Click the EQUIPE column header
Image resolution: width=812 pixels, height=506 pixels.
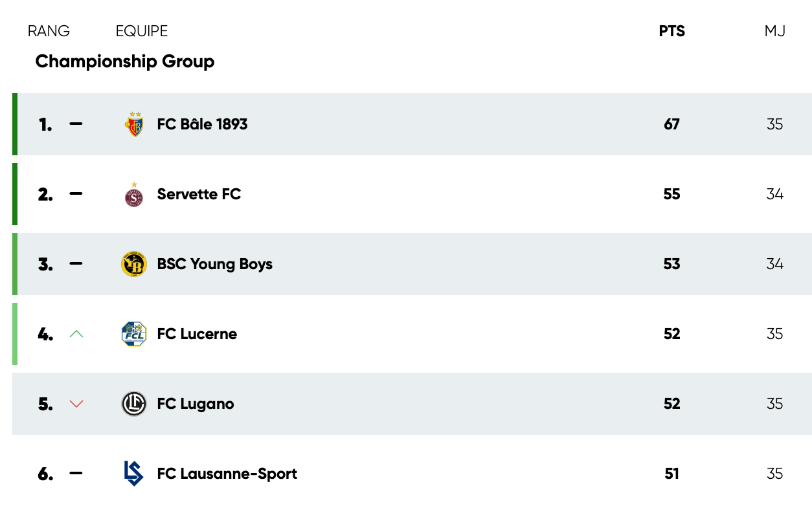coord(141,31)
